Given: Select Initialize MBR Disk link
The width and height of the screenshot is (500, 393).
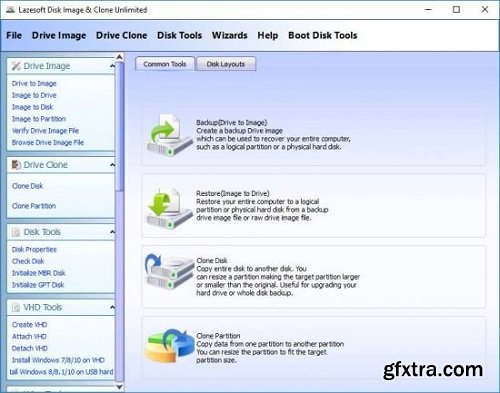Looking at the screenshot, I should tap(39, 273).
